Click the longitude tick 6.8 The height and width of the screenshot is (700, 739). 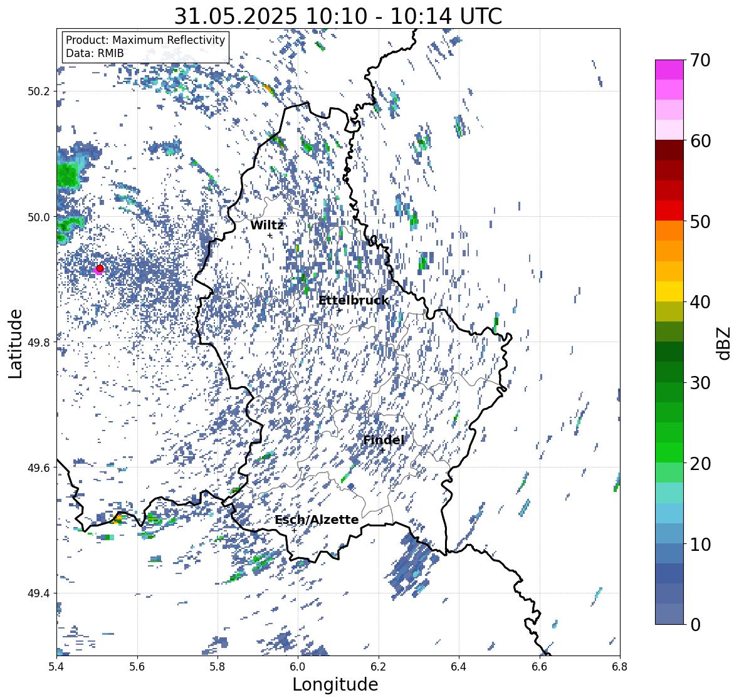pos(620,666)
